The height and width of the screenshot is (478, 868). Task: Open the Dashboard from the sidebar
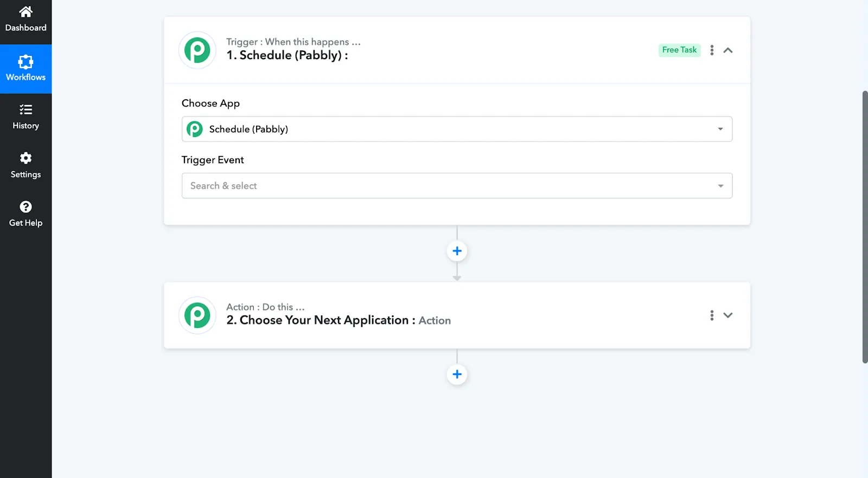tap(25, 20)
